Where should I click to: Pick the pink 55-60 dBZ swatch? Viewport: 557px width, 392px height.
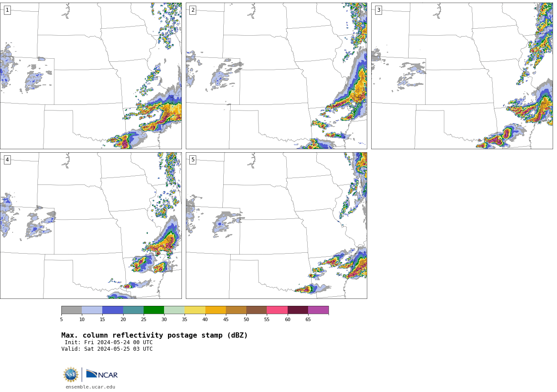[277, 310]
